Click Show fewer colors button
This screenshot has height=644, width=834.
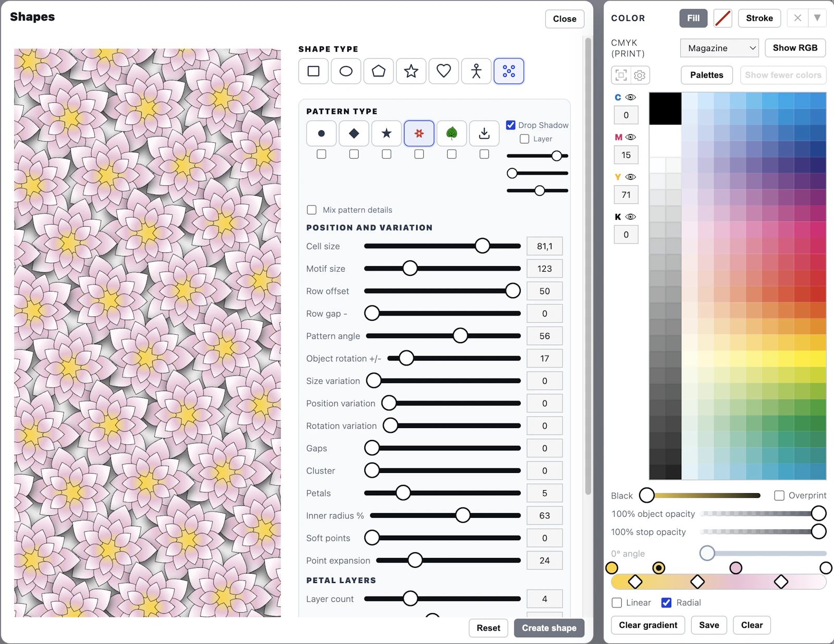coord(783,75)
